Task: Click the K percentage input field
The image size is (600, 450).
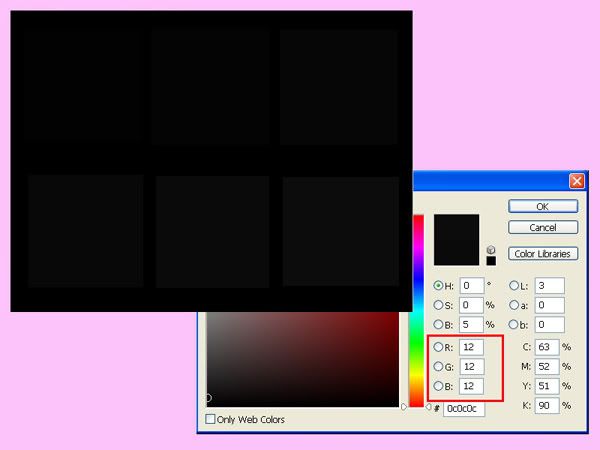Action: (x=546, y=405)
